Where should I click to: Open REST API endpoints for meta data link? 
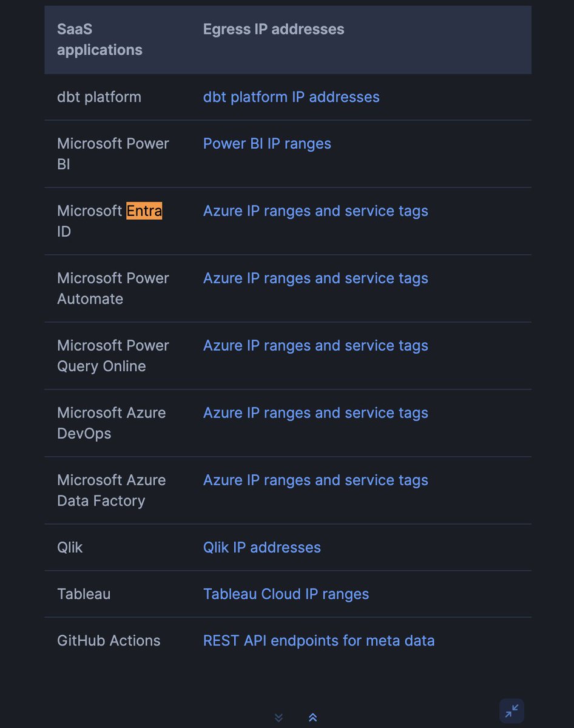point(319,641)
